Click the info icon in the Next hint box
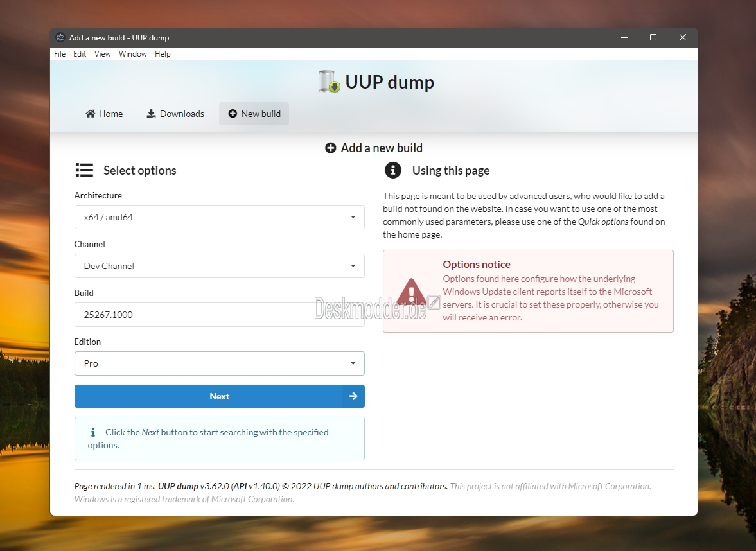756x551 pixels. click(x=93, y=432)
